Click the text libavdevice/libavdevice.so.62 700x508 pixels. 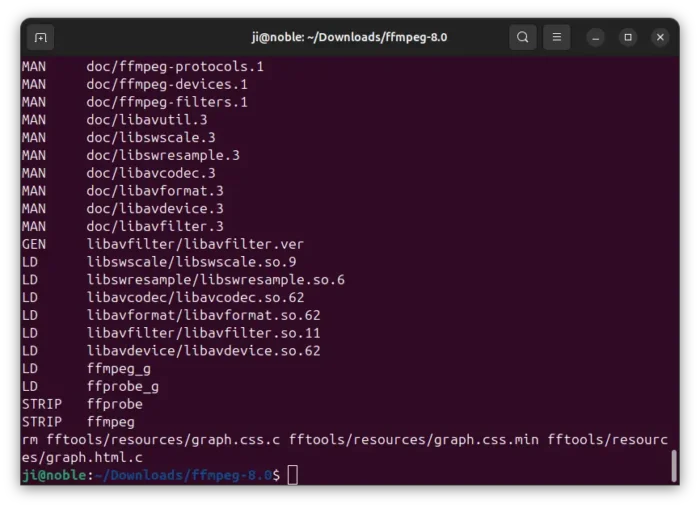click(204, 351)
